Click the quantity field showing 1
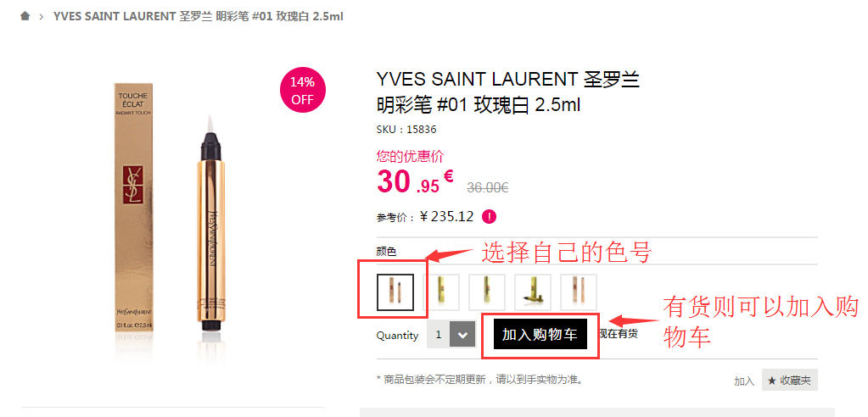Viewport: 868px width, 417px height. (439, 335)
